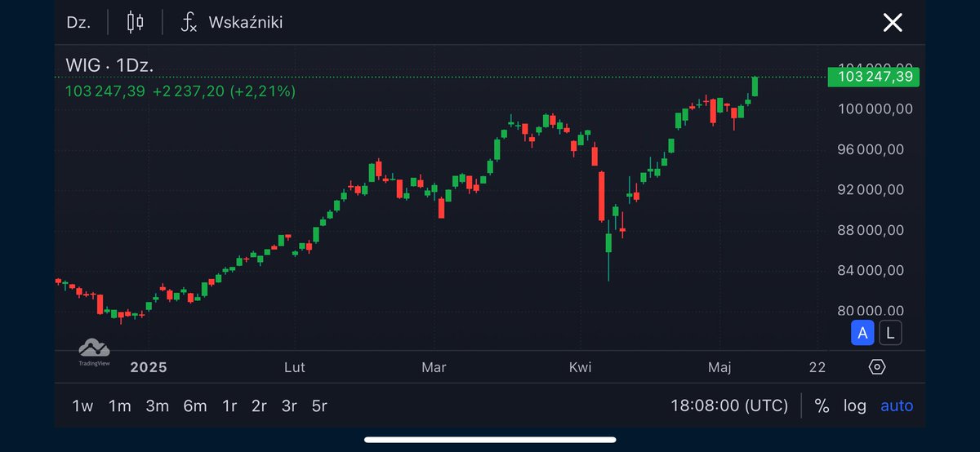980x452 pixels.
Task: Select the 100 000,00 price axis label
Action: (875, 109)
